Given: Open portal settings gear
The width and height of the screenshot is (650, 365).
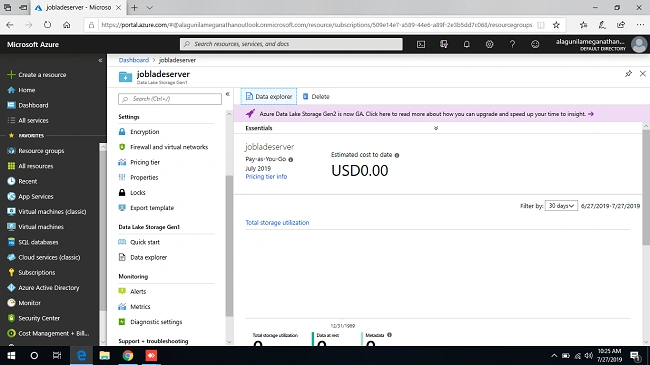Looking at the screenshot, I should (x=489, y=44).
